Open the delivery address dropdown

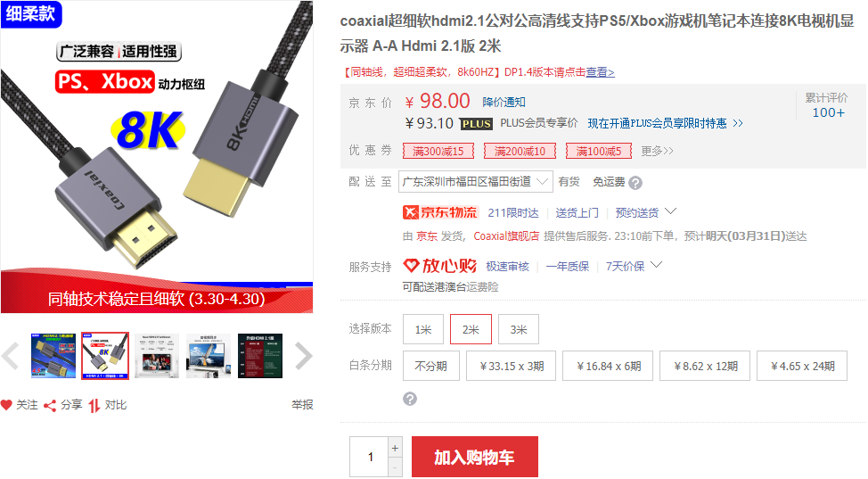coord(476,182)
